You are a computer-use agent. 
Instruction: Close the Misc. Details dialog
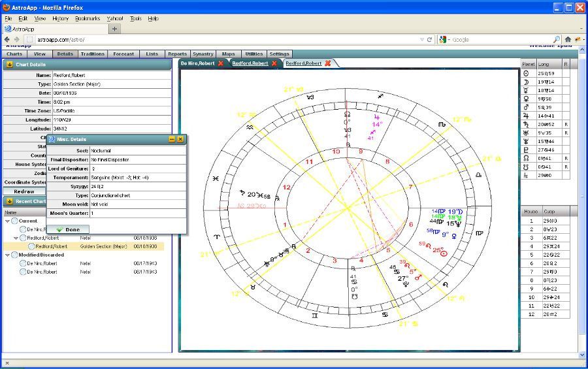(x=180, y=139)
